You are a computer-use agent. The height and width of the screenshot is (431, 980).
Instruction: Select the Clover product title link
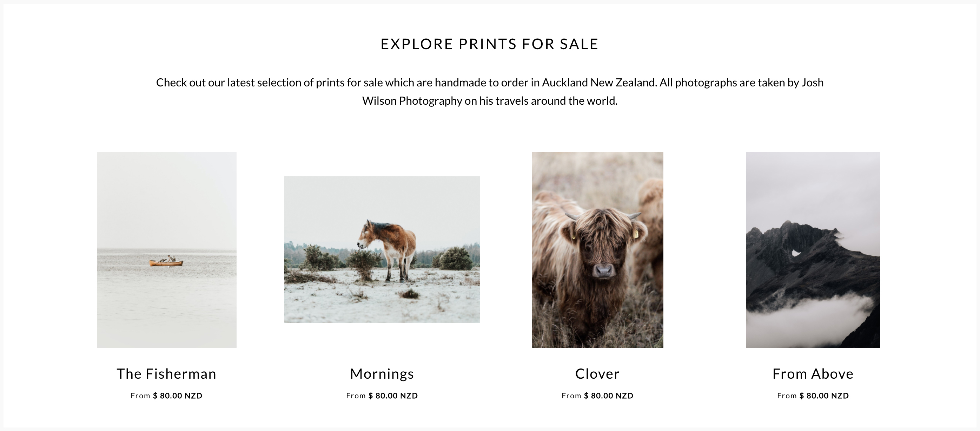point(598,374)
